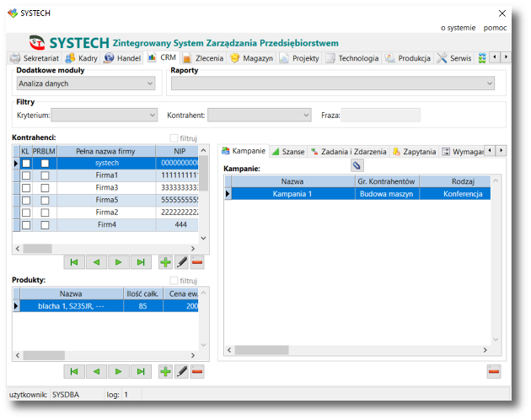Sort by Pełna nazwa firmy column header
The width and height of the screenshot is (531, 420).
[x=106, y=151]
